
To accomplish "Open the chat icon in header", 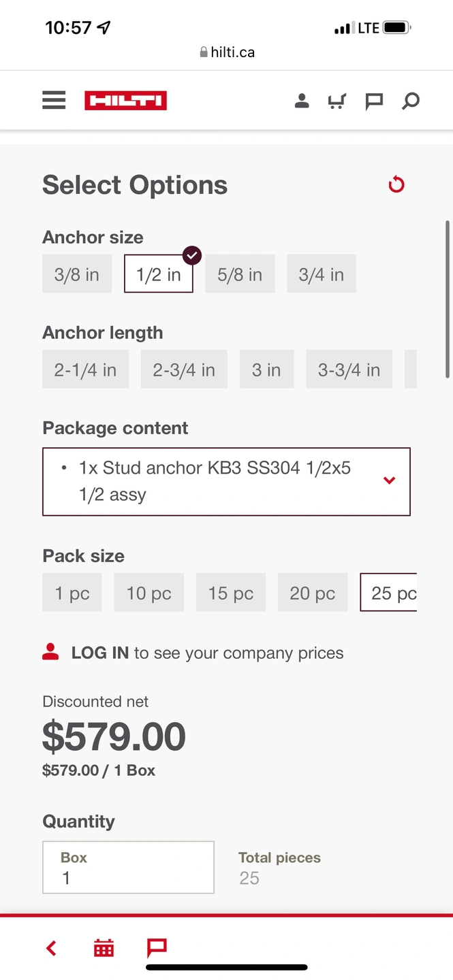I will pyautogui.click(x=374, y=101).
